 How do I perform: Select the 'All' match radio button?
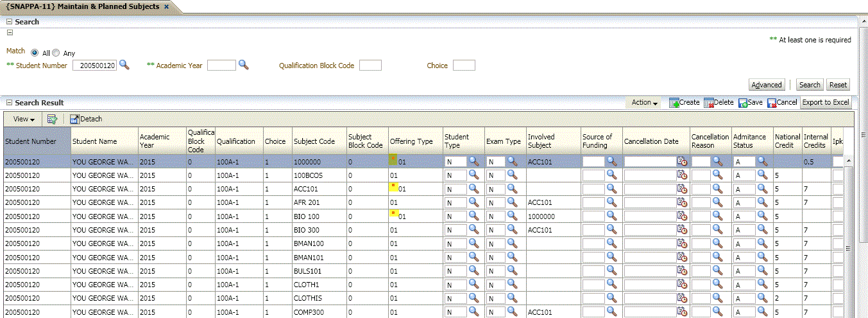(35, 53)
